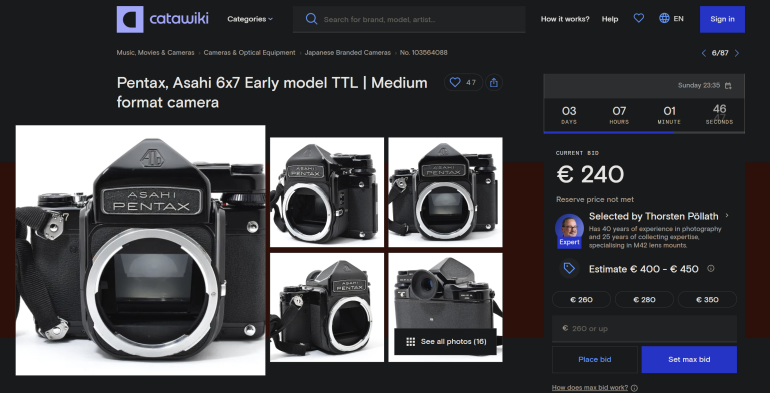
Task: Choose the € 260 quick bid
Action: coord(581,300)
